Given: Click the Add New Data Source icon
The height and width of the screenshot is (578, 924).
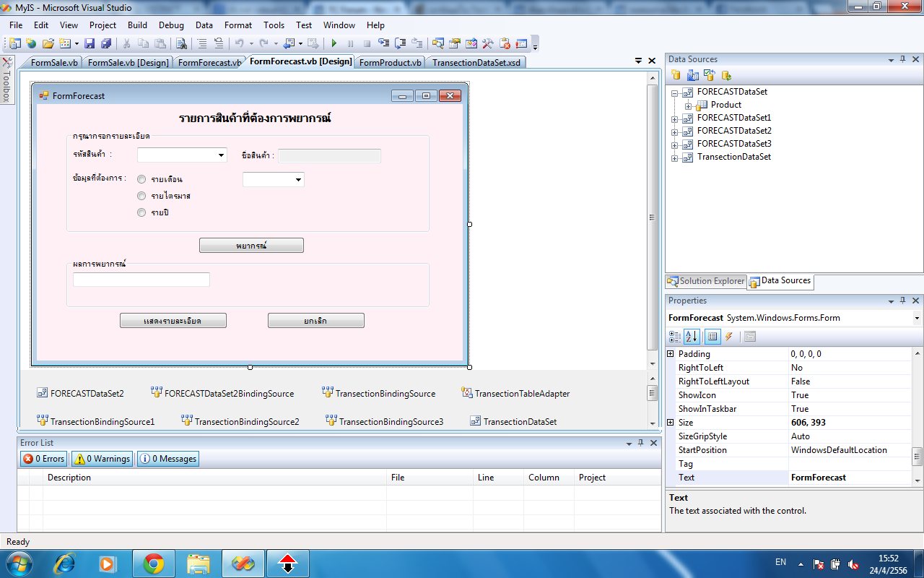Looking at the screenshot, I should [676, 75].
